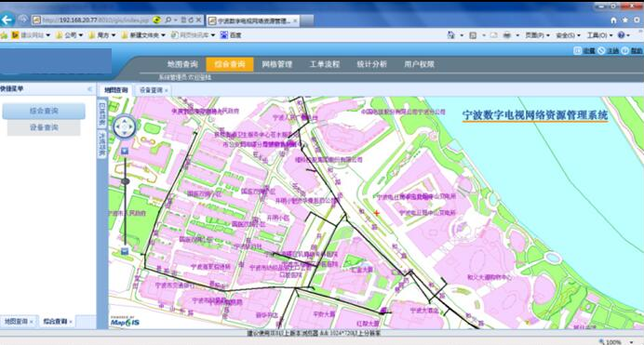
Task: Click the zoom-out button below the zoom bar
Action: pos(125,251)
